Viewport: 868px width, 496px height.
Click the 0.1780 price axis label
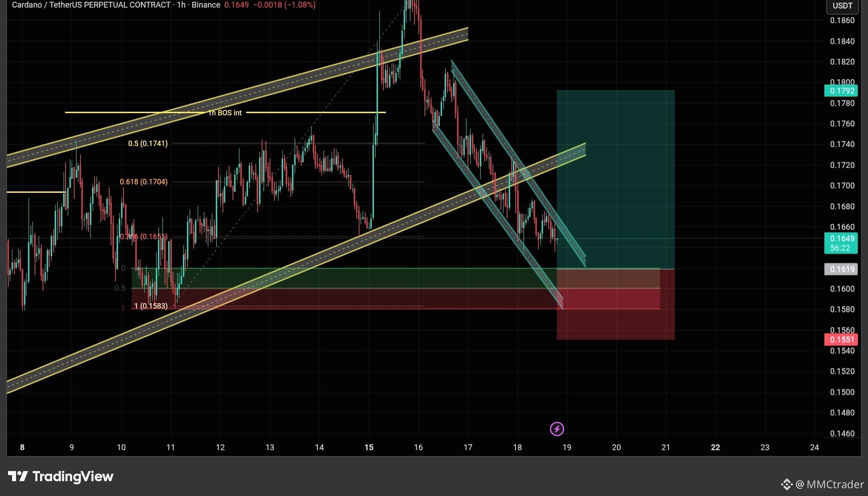[842, 103]
